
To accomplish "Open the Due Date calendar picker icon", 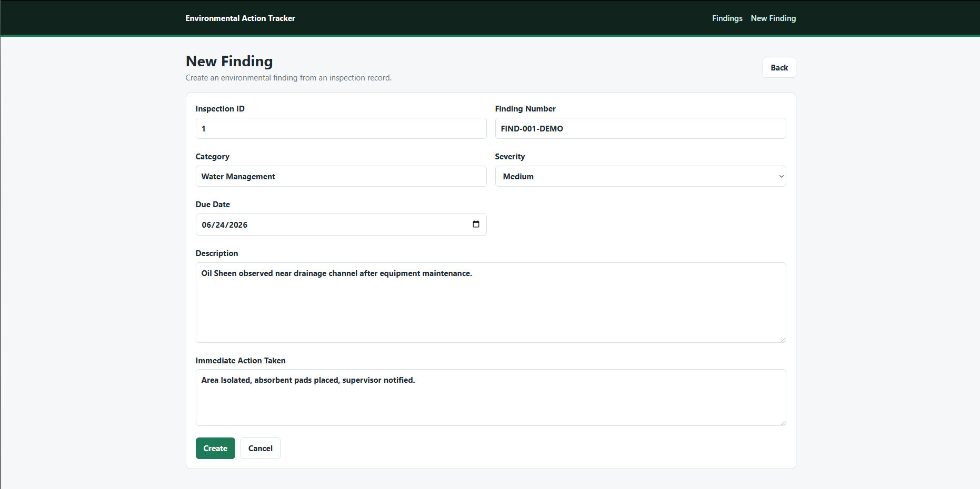I will (476, 225).
